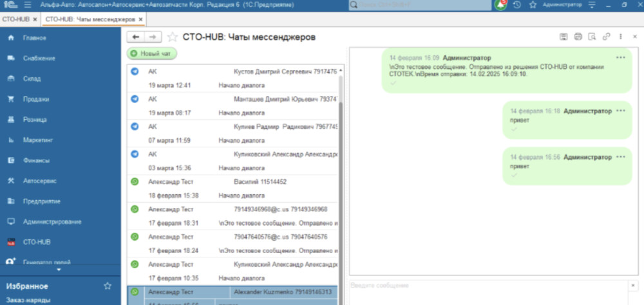Click the x button beside message input
This screenshot has width=644, height=305.
pos(633,285)
